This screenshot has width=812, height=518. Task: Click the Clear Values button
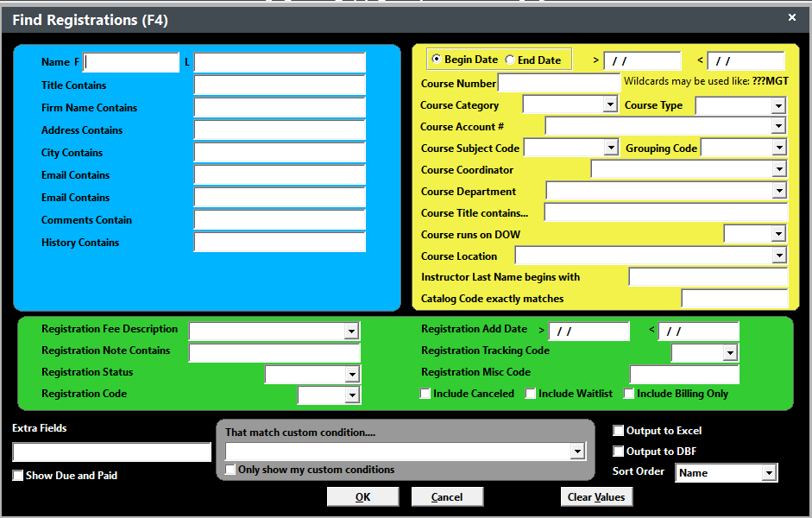[596, 496]
